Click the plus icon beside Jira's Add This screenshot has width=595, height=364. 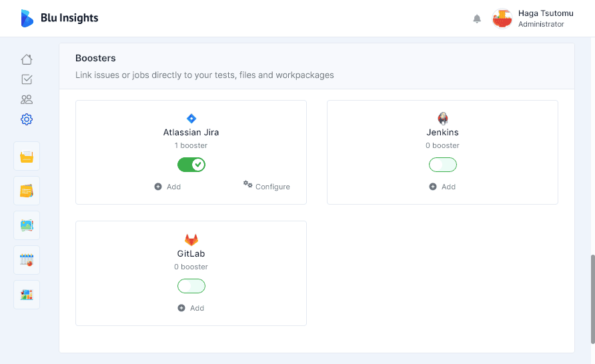pos(158,187)
